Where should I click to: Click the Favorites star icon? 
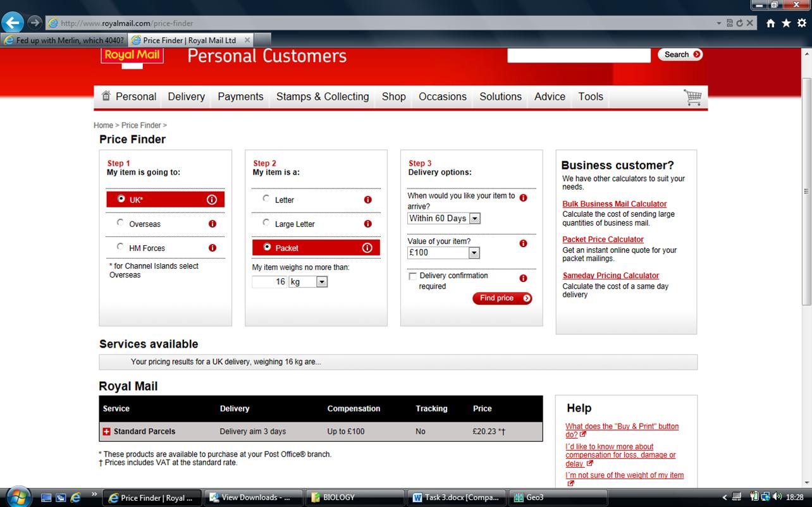tap(786, 23)
